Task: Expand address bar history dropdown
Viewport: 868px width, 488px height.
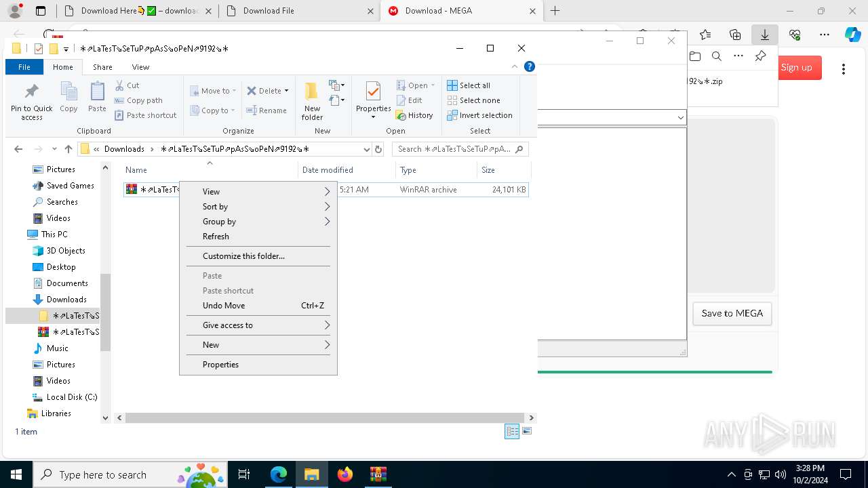Action: tap(367, 149)
